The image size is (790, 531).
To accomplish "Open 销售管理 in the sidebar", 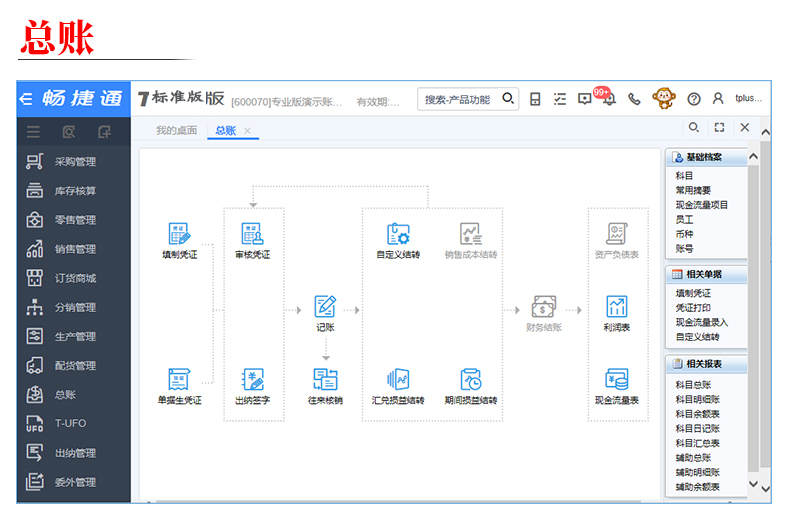I will 74,249.
